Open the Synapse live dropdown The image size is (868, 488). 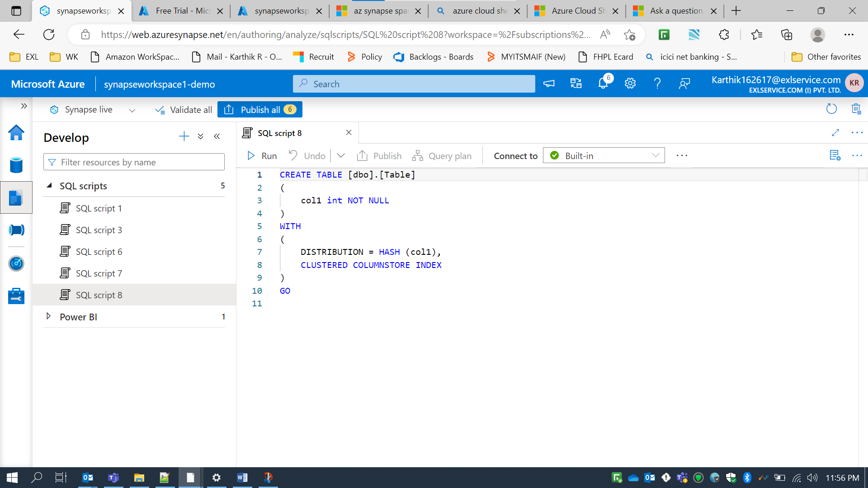(x=132, y=110)
